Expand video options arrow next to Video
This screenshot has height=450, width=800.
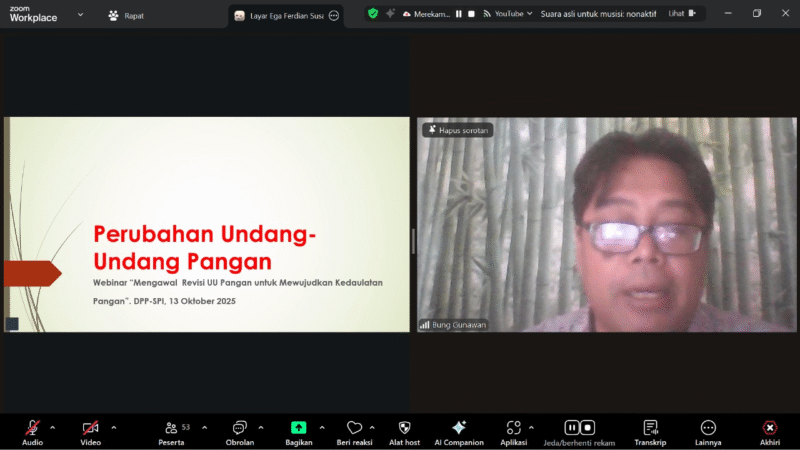point(114,427)
